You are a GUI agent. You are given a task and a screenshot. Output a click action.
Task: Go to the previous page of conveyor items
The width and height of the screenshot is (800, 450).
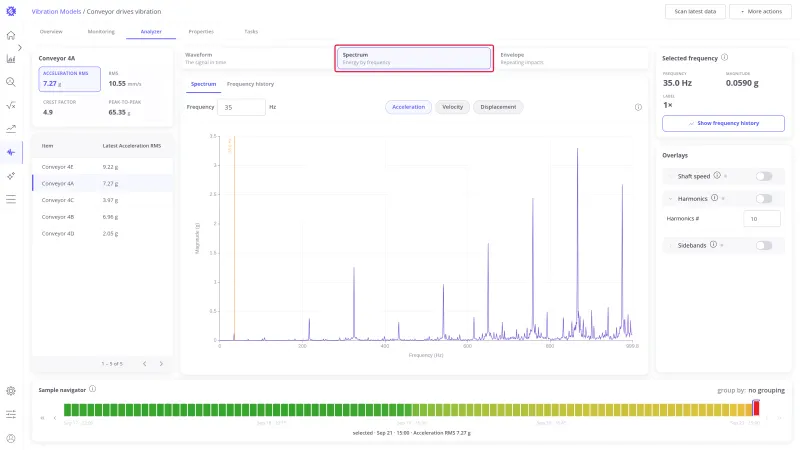[x=144, y=364]
